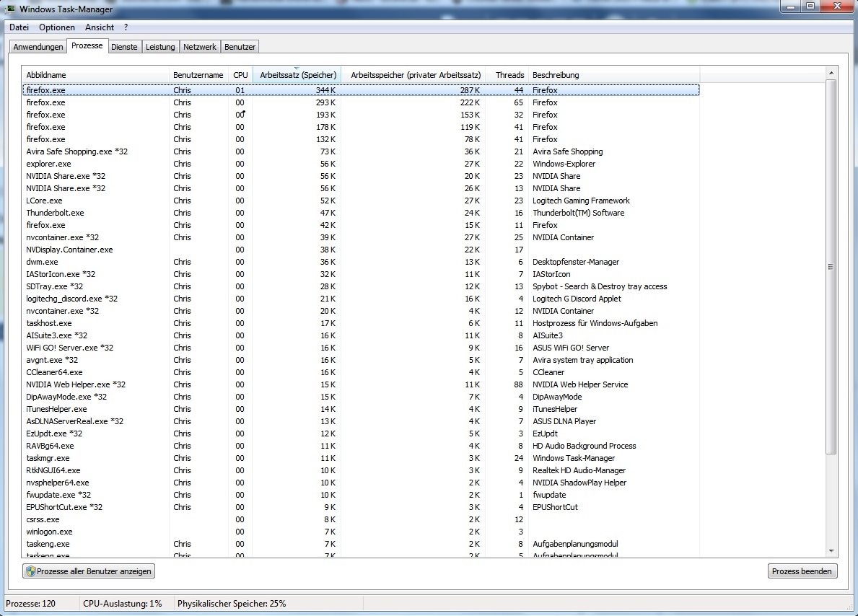This screenshot has width=858, height=616.
Task: Sort by CPU column header
Action: 240,75
